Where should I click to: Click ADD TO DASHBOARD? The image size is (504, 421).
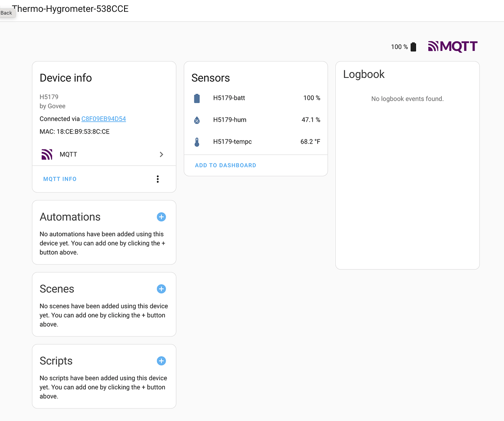pos(225,165)
